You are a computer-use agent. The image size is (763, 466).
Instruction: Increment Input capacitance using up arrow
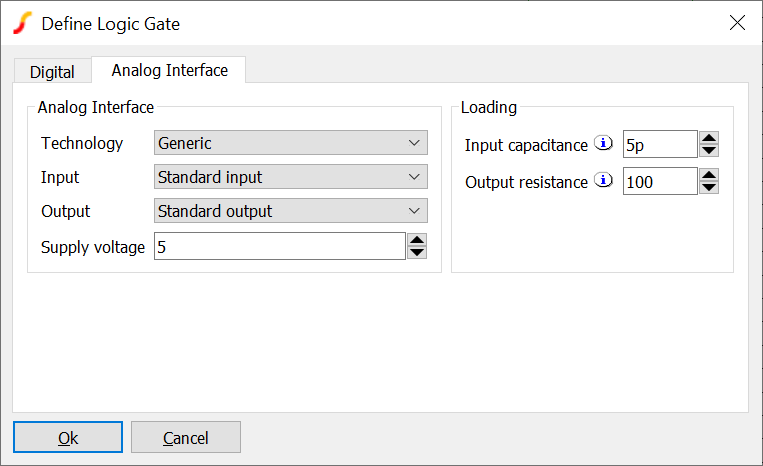pos(709,139)
